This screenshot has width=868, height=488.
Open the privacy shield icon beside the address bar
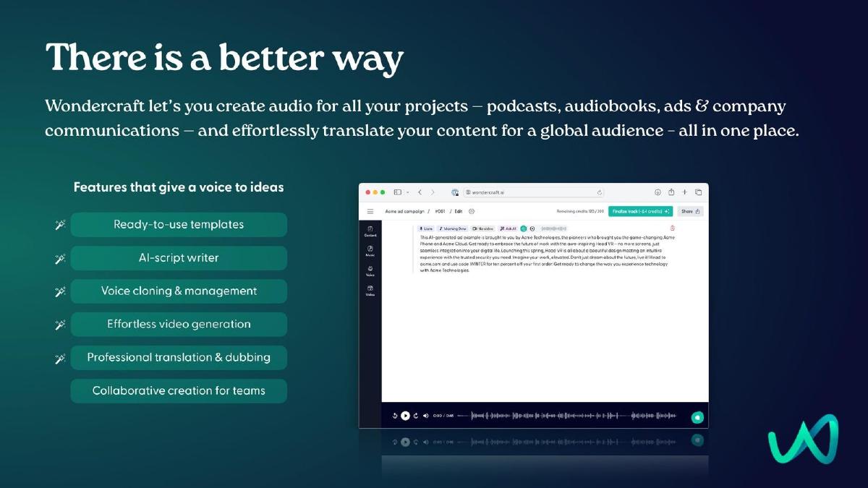click(455, 192)
